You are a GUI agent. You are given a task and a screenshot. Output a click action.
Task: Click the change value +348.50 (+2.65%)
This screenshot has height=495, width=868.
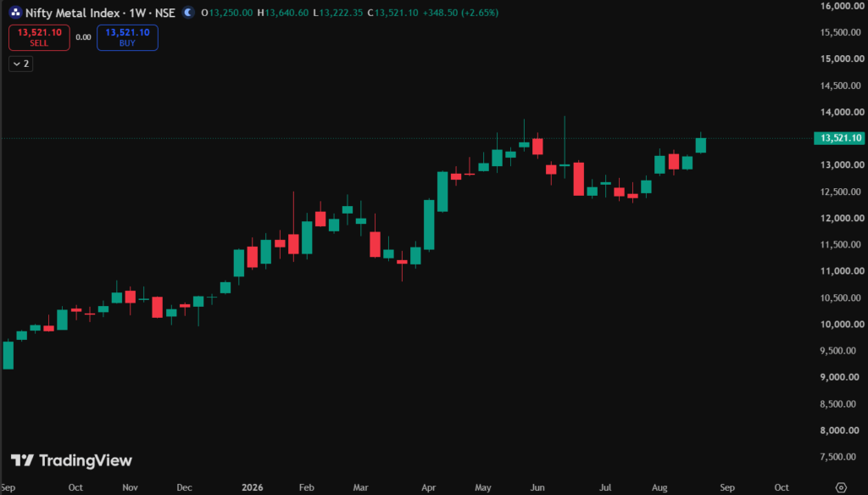point(460,12)
